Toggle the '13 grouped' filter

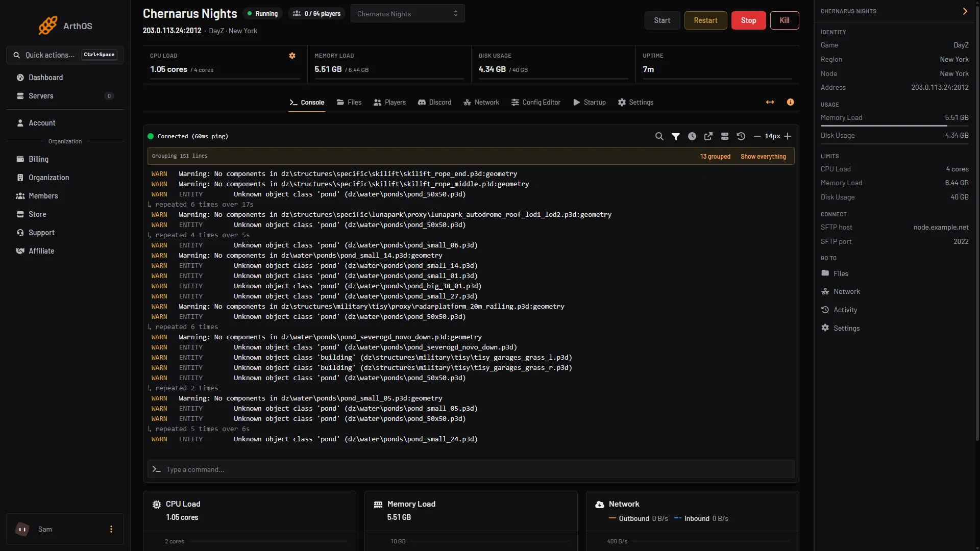point(715,157)
